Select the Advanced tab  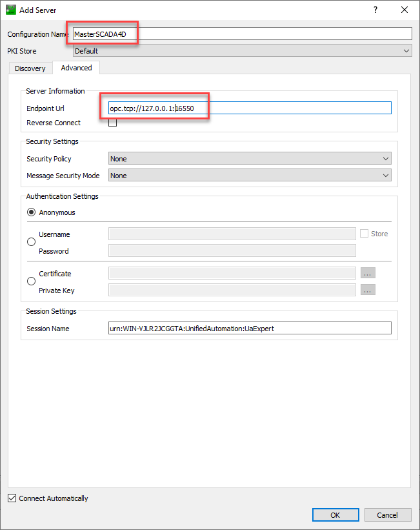76,68
